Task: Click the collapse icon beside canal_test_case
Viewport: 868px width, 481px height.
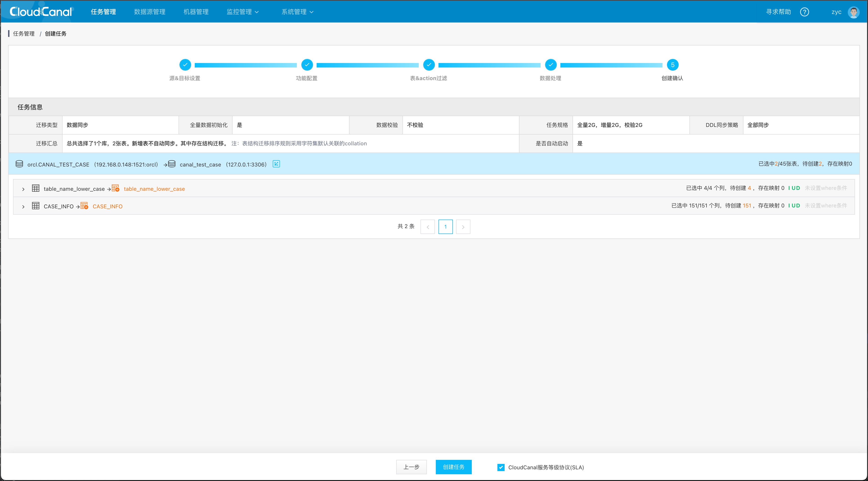Action: pyautogui.click(x=276, y=164)
